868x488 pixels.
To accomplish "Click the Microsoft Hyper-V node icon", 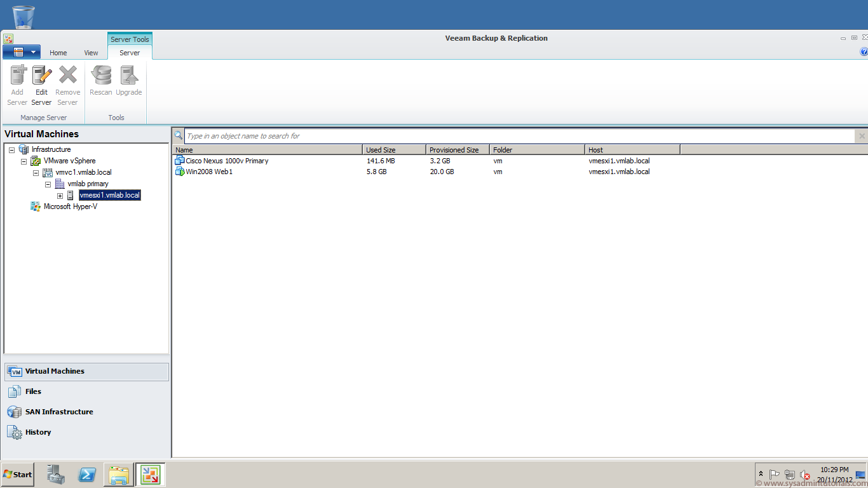I will click(x=36, y=207).
